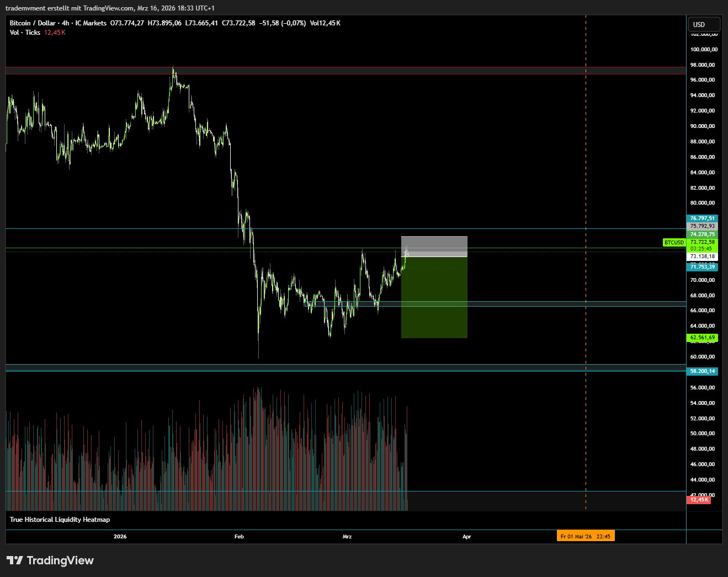Image resolution: width=728 pixels, height=577 pixels.
Task: Select the green 62.561,69 price tag
Action: coord(702,337)
